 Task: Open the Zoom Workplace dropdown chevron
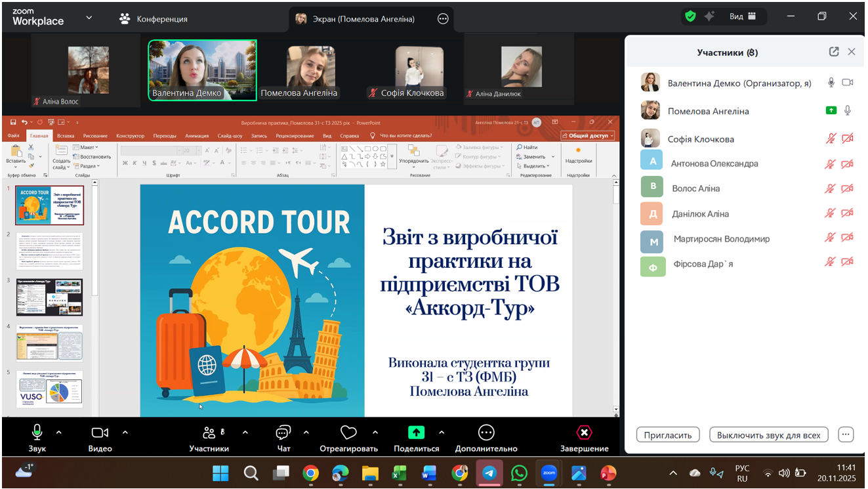[x=89, y=18]
